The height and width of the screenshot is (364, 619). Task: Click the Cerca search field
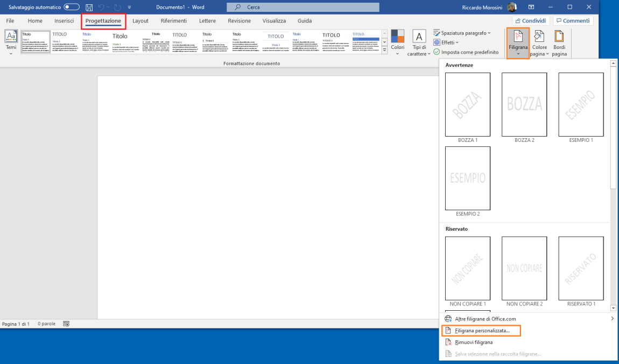pos(303,7)
